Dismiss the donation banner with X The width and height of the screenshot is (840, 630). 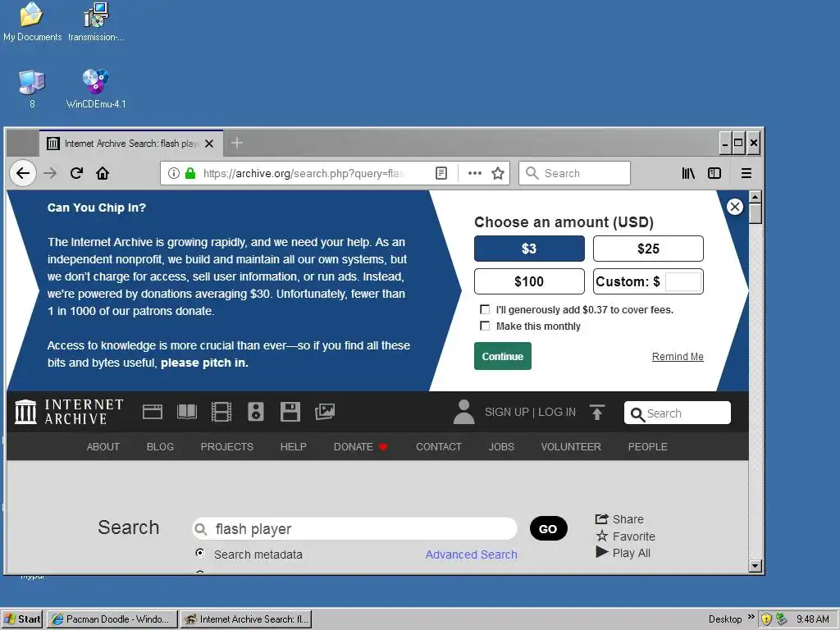click(734, 207)
